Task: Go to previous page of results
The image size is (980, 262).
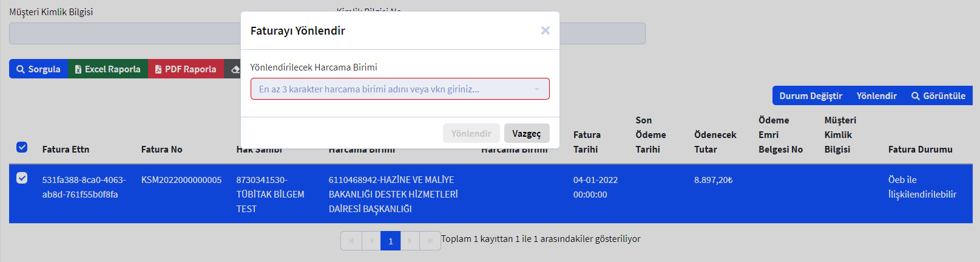Action: point(371,241)
